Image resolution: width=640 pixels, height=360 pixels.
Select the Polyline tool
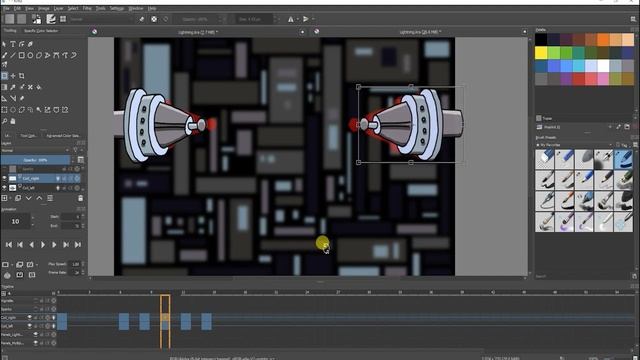click(x=47, y=55)
